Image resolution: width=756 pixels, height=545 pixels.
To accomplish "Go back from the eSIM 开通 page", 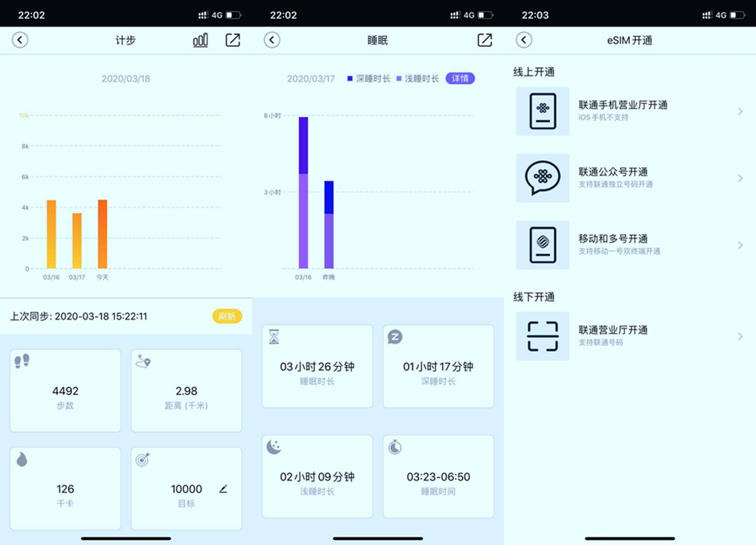I will [524, 40].
